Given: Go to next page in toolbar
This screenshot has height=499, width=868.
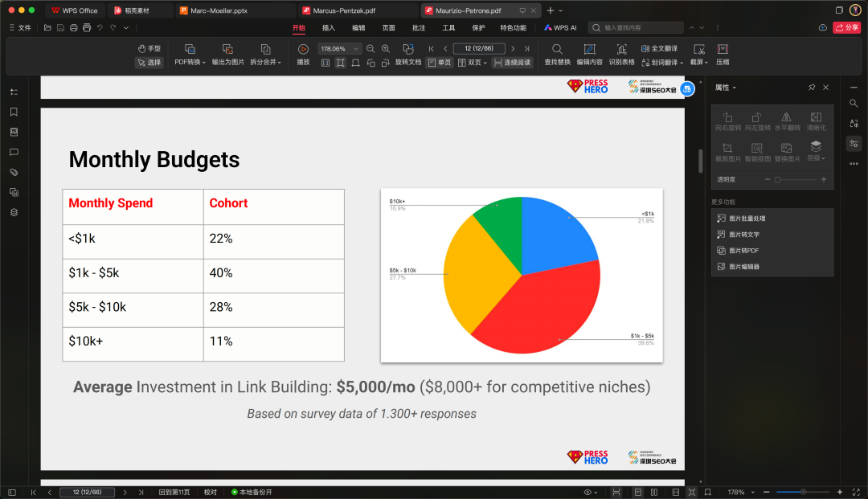Looking at the screenshot, I should click(x=513, y=49).
